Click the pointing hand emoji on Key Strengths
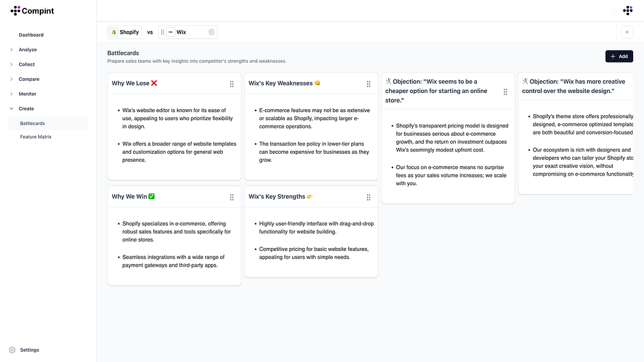This screenshot has height=362, width=644. (x=310, y=197)
